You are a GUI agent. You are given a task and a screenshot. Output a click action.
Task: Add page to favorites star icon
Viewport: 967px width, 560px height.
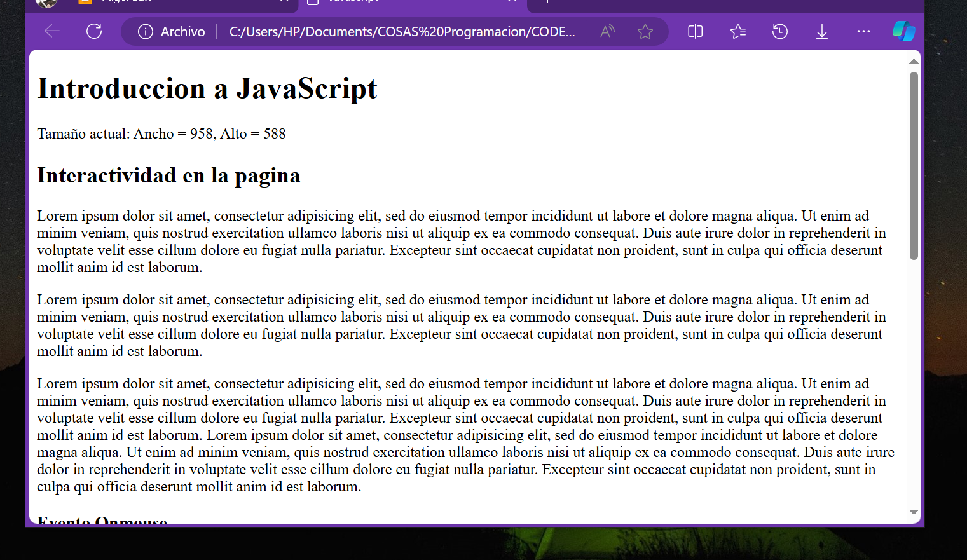[x=645, y=31]
